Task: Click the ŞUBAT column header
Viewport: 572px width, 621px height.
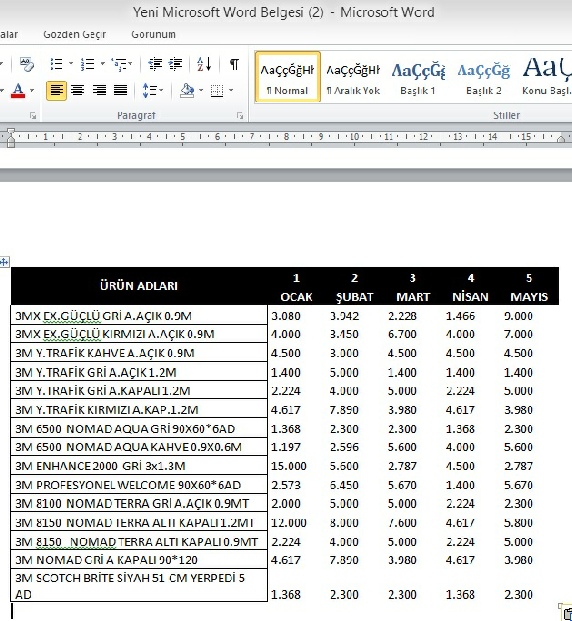Action: (x=355, y=297)
